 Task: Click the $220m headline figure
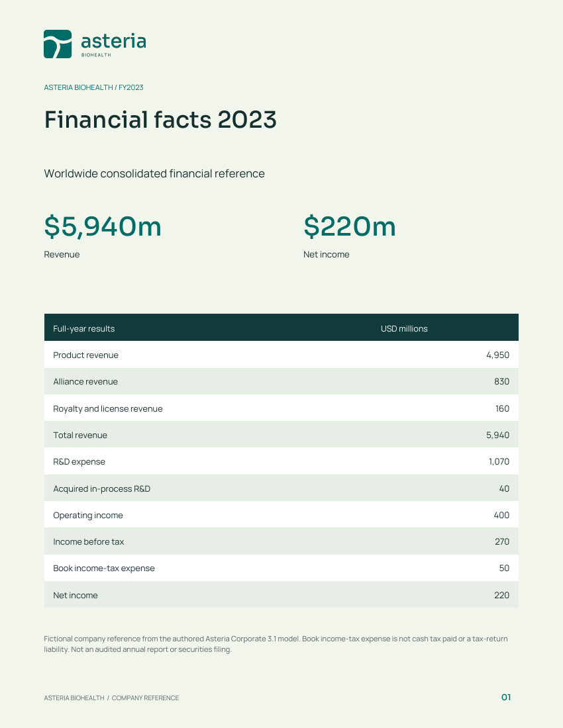[x=349, y=226]
